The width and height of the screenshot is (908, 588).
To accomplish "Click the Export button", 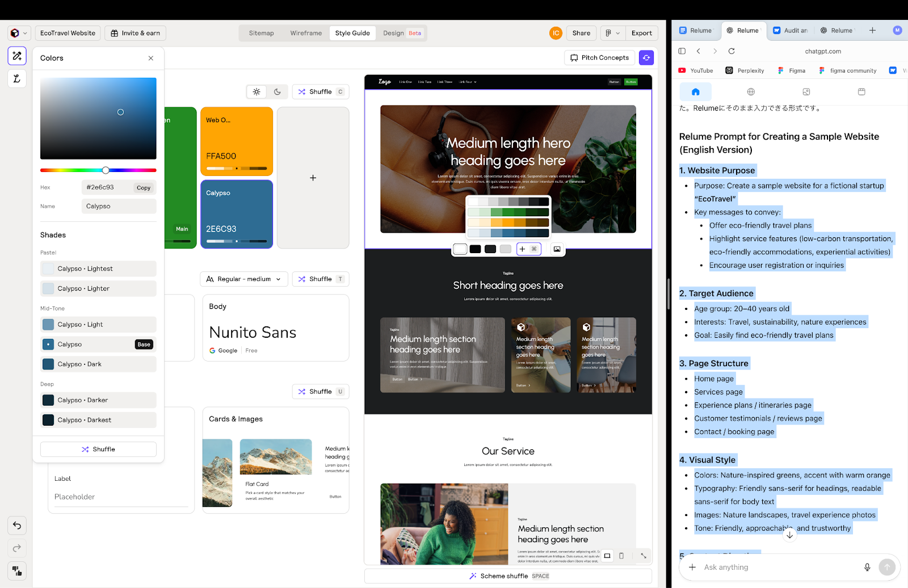I will pyautogui.click(x=642, y=33).
